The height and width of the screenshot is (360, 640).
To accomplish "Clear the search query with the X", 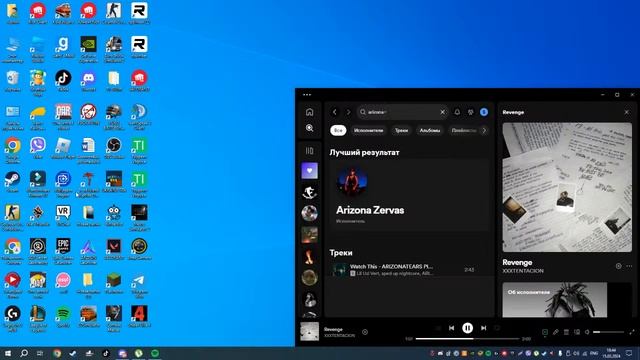I will (442, 112).
